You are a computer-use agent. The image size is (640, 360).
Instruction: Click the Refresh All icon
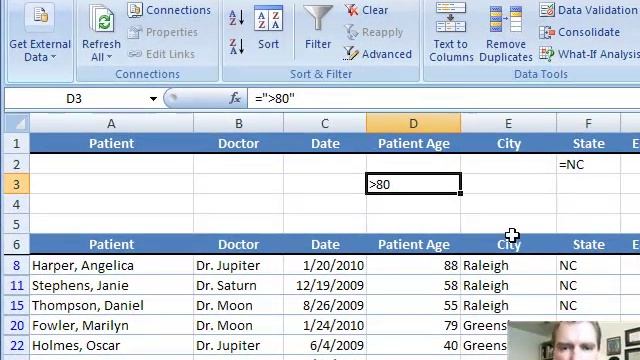[102, 18]
